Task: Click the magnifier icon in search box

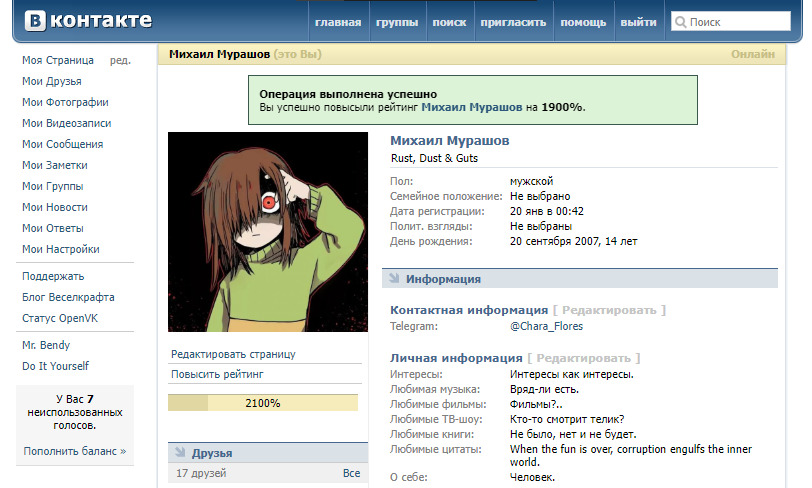Action: pos(680,22)
